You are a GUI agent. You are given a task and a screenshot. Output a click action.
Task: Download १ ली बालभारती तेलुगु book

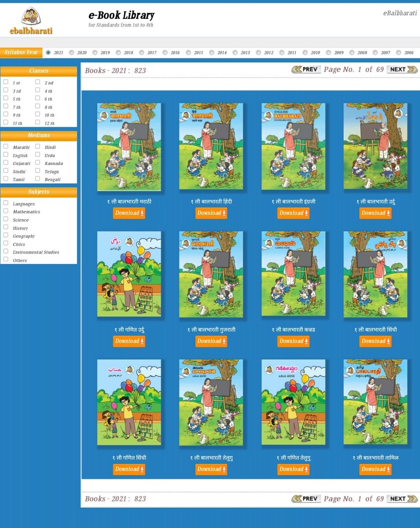[211, 469]
